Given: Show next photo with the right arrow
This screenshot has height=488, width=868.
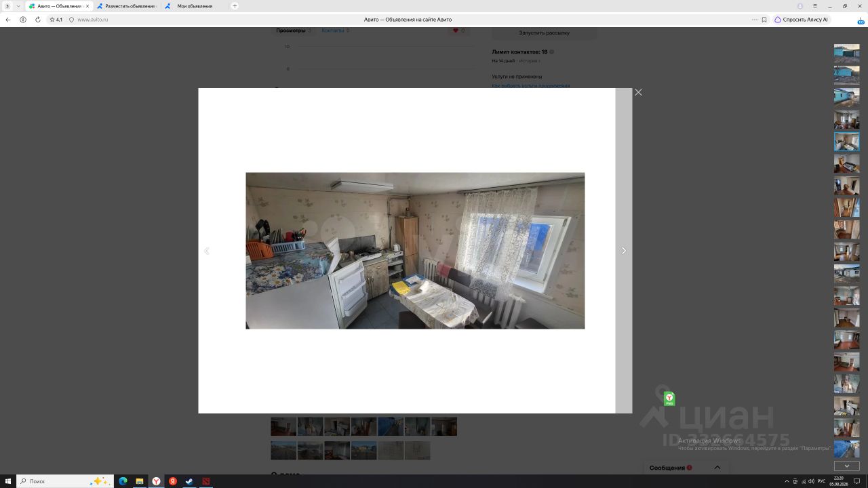Looking at the screenshot, I should pyautogui.click(x=624, y=251).
